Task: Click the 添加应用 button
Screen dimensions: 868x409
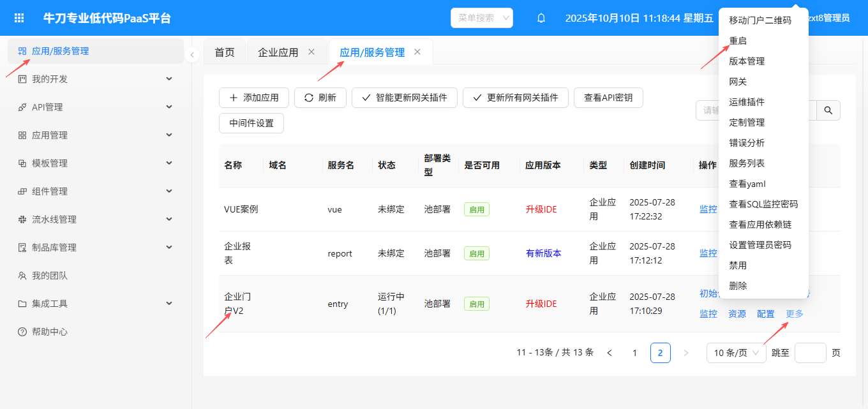Action: click(254, 98)
